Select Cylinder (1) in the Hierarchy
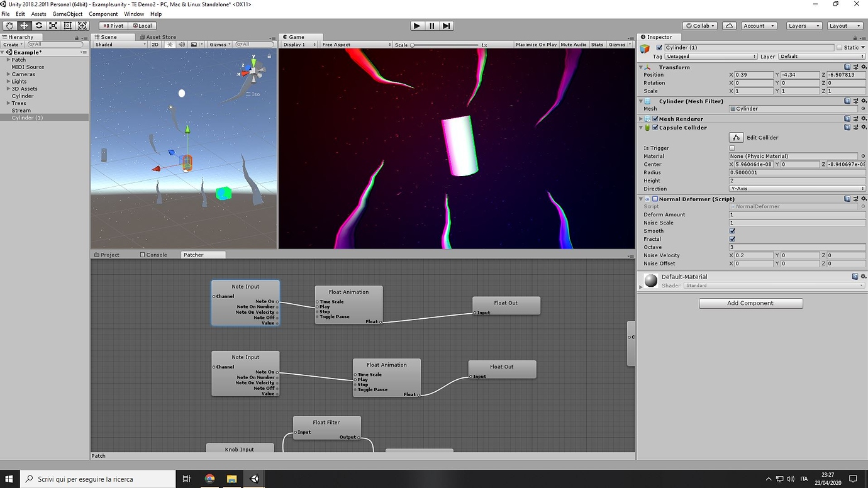Screen dimensions: 868x488 (x=26, y=117)
